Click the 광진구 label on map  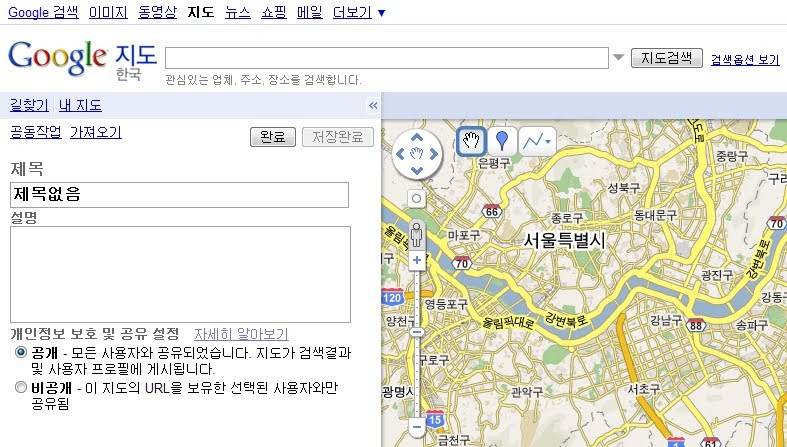(717, 274)
